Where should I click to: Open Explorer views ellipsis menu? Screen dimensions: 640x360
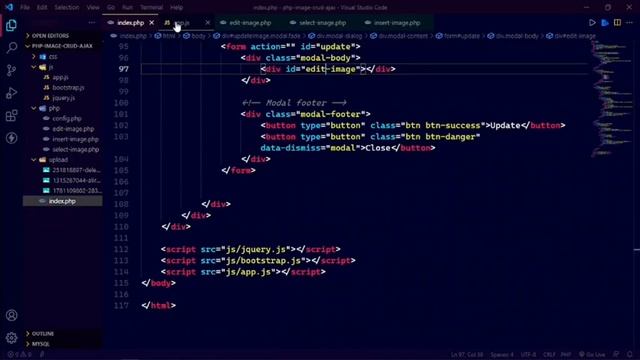pos(92,23)
